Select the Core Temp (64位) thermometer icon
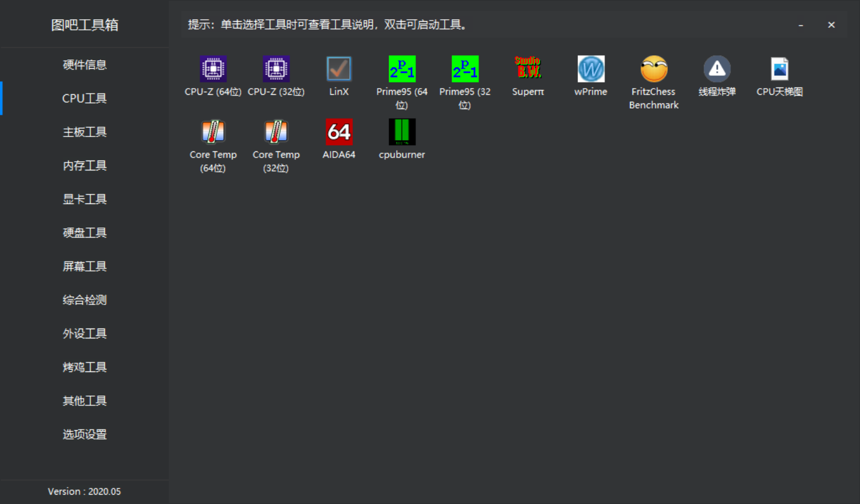The width and height of the screenshot is (860, 504). [x=213, y=131]
